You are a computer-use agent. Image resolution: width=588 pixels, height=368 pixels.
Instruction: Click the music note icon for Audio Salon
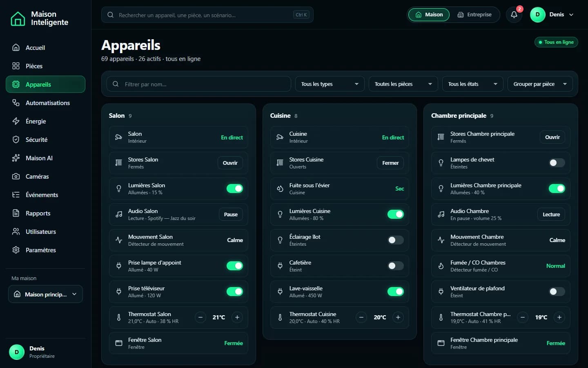click(x=119, y=214)
